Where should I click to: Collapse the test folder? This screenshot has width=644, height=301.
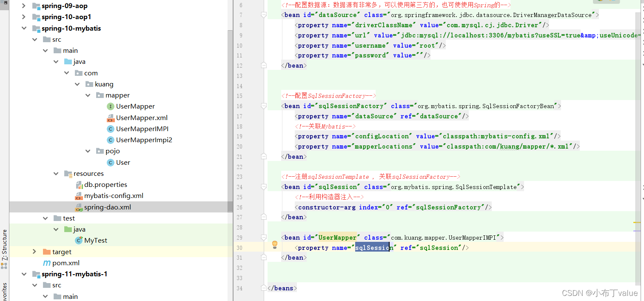pyautogui.click(x=46, y=218)
